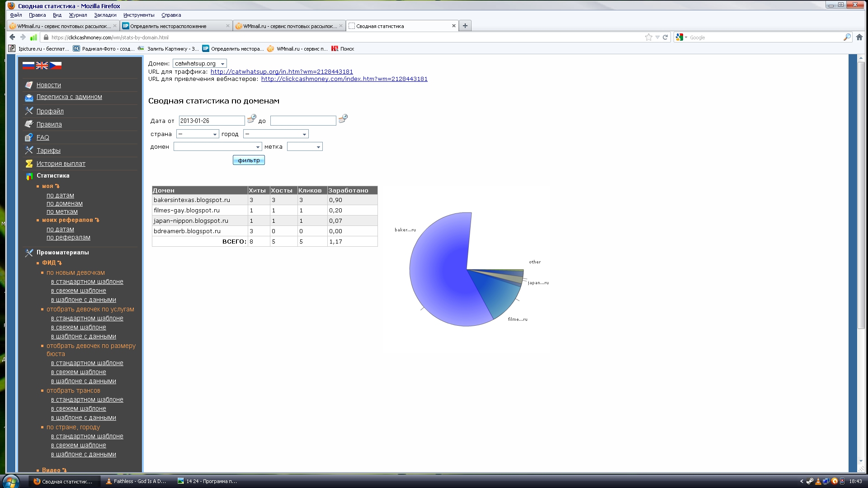Open calendar picker next to end date
868x488 pixels.
[343, 119]
